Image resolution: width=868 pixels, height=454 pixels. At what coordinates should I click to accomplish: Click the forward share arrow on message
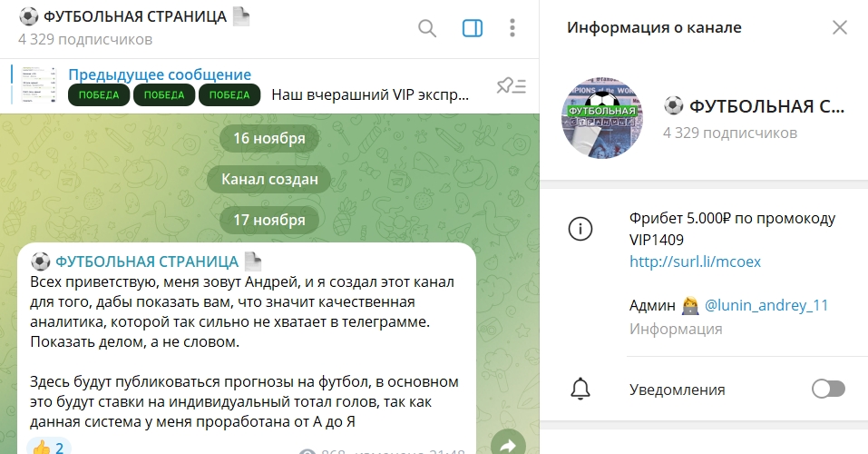click(x=508, y=444)
